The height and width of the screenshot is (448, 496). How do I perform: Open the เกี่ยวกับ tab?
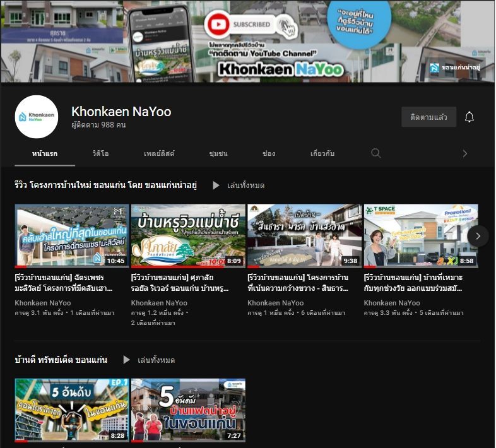tap(322, 153)
